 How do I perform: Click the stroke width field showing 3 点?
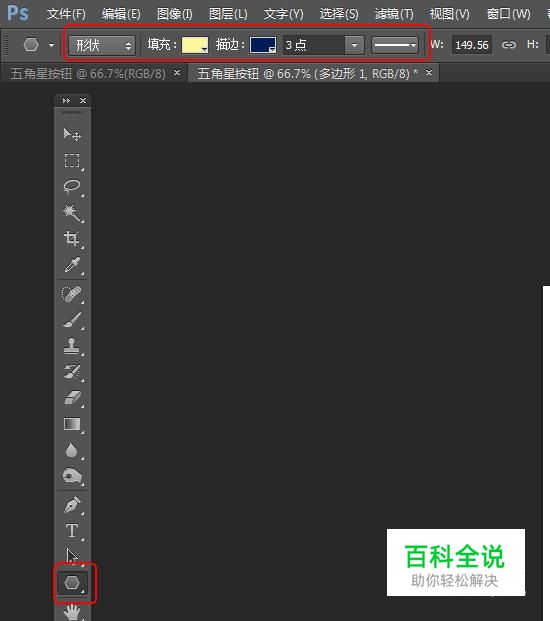[314, 45]
